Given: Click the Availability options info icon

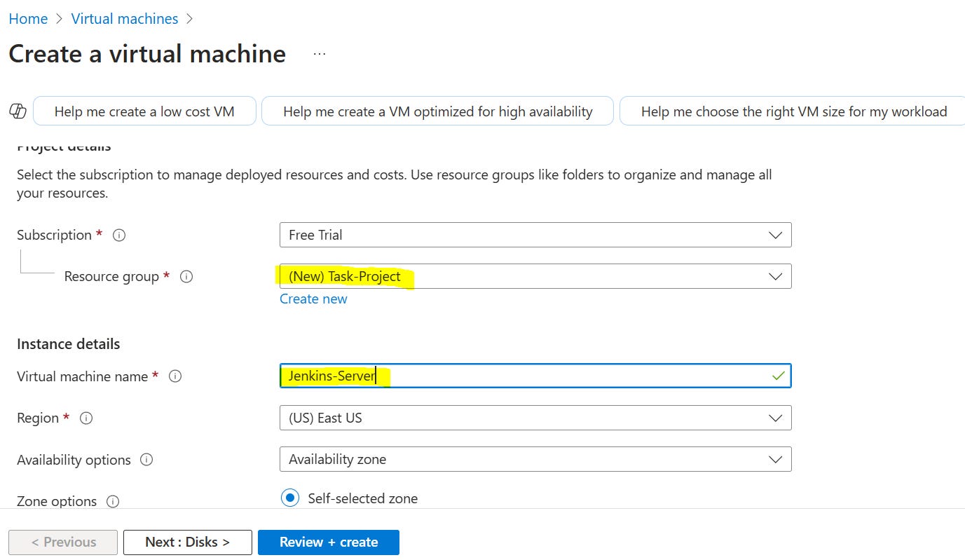Looking at the screenshot, I should [147, 460].
